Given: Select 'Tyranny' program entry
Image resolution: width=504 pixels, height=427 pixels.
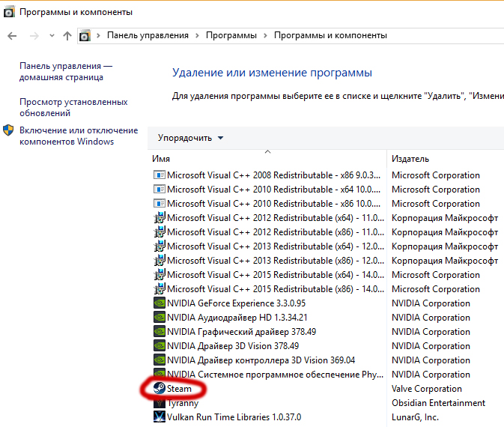Looking at the screenshot, I should click(183, 403).
